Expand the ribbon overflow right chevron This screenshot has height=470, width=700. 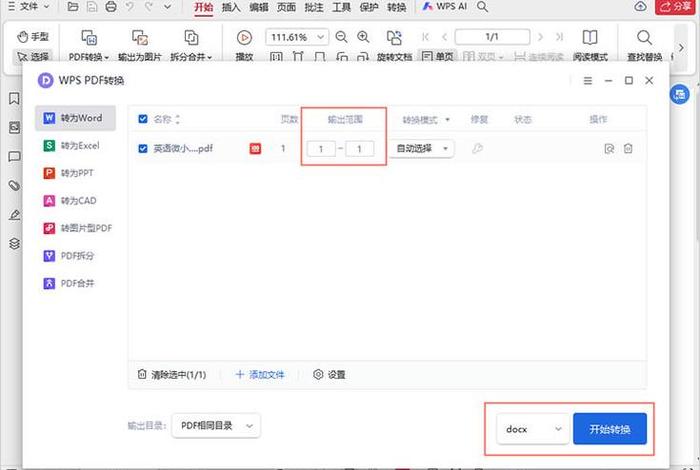click(681, 47)
